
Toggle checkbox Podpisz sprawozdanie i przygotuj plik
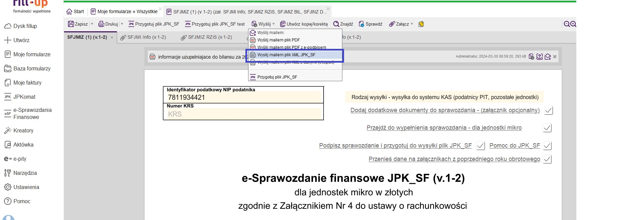click(x=480, y=146)
